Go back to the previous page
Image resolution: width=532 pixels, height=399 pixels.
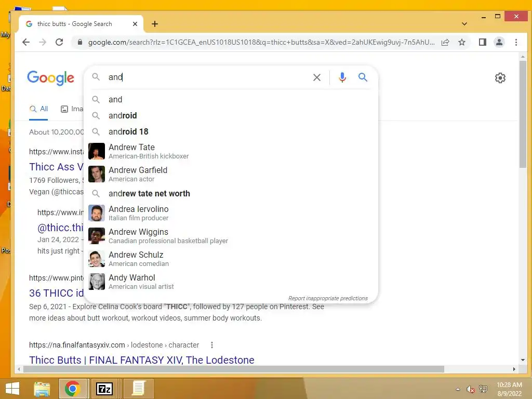click(x=26, y=42)
